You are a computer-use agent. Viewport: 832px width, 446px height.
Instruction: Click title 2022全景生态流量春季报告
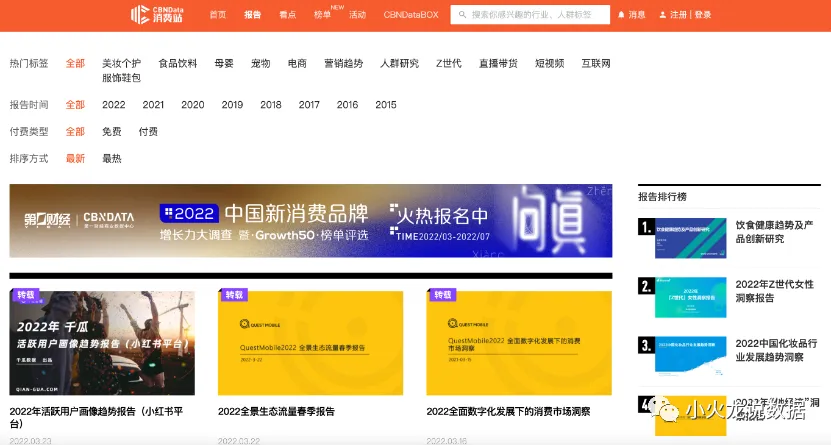(x=276, y=412)
